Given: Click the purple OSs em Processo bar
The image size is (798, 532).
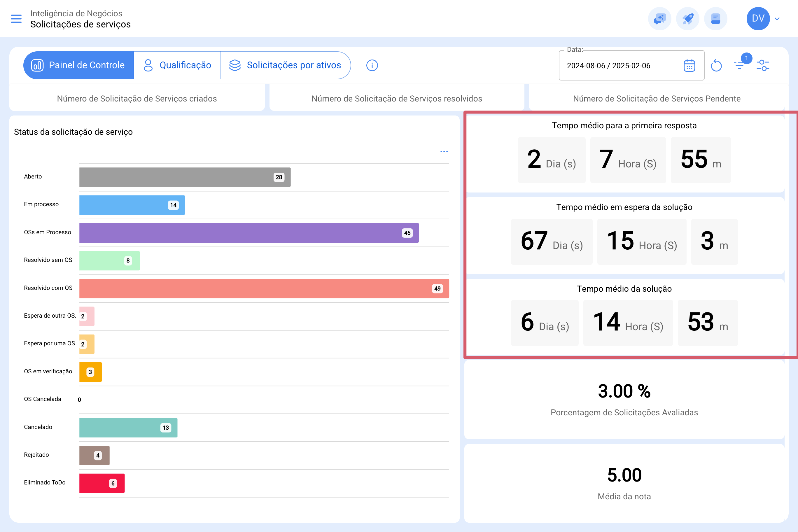Looking at the screenshot, I should [249, 233].
